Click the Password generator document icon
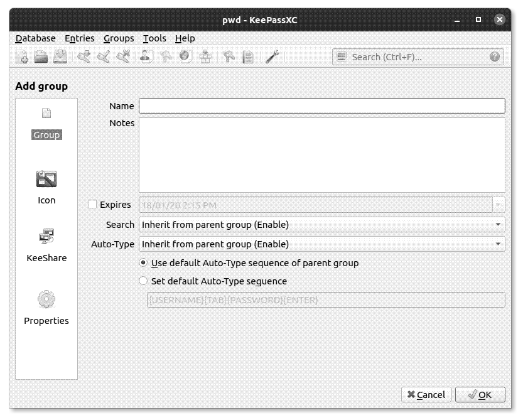Viewport: 523px width, 420px height. pos(248,57)
